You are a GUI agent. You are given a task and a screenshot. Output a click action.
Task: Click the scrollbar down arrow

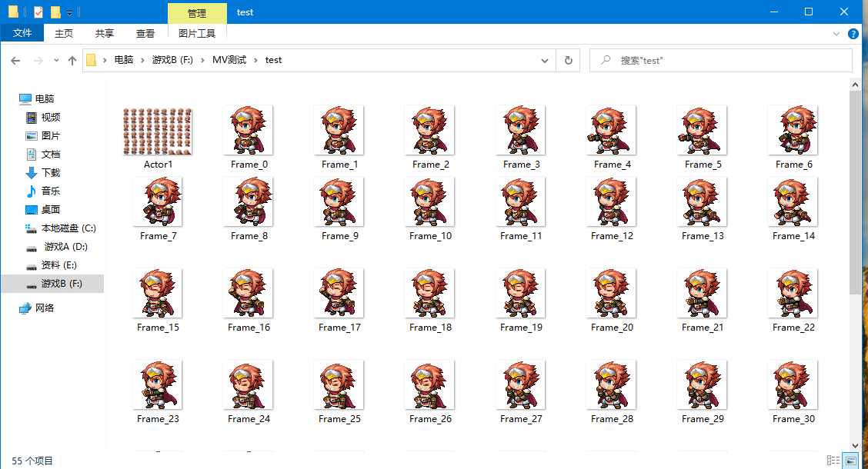point(855,446)
